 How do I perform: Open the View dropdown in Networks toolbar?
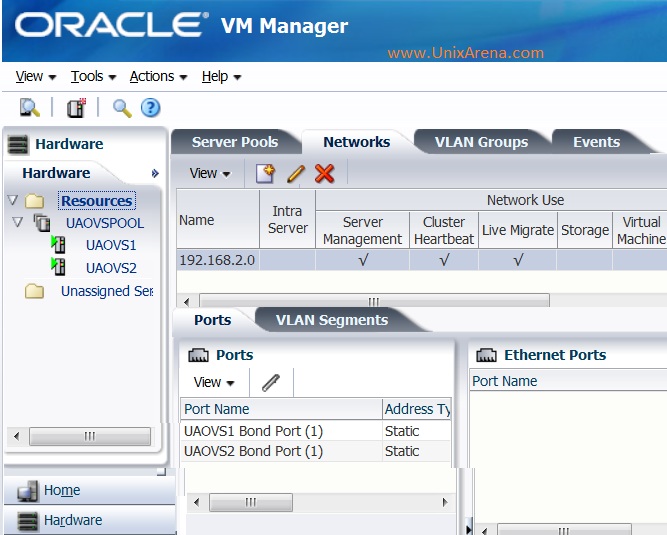[210, 174]
